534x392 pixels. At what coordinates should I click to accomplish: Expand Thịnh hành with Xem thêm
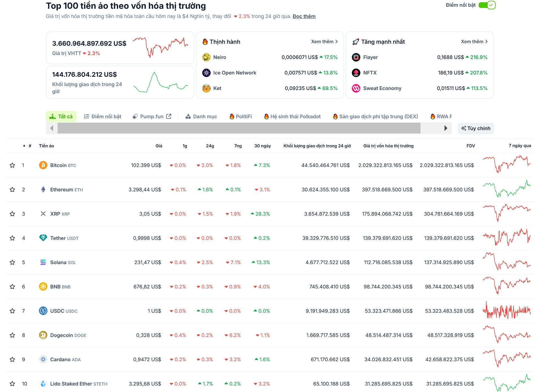pos(324,41)
